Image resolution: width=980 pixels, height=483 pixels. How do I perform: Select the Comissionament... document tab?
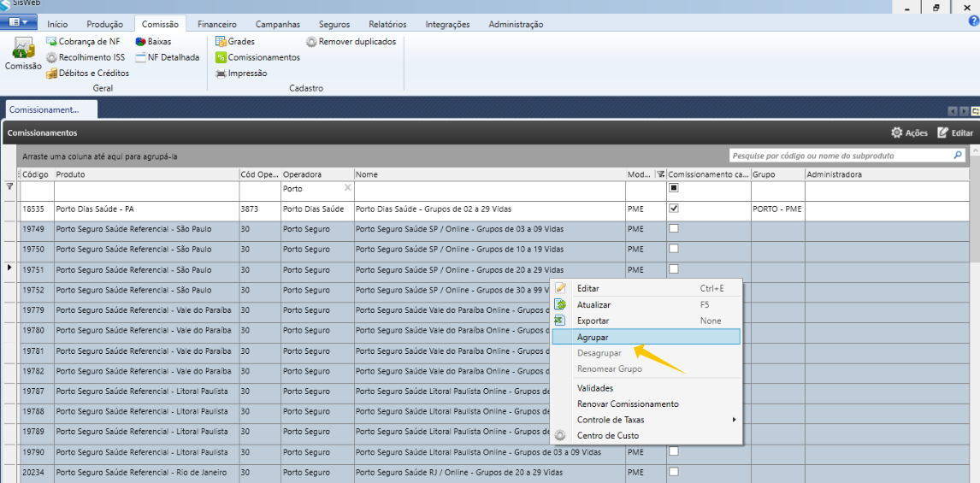pos(51,109)
